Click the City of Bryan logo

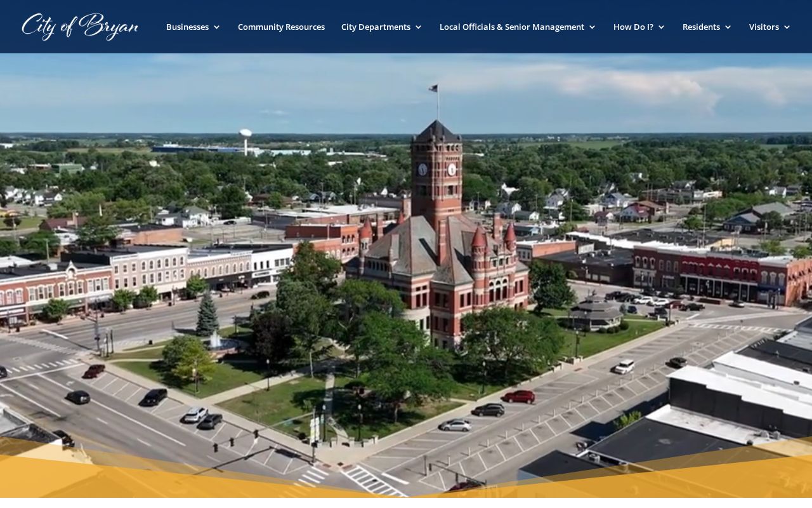(80, 27)
